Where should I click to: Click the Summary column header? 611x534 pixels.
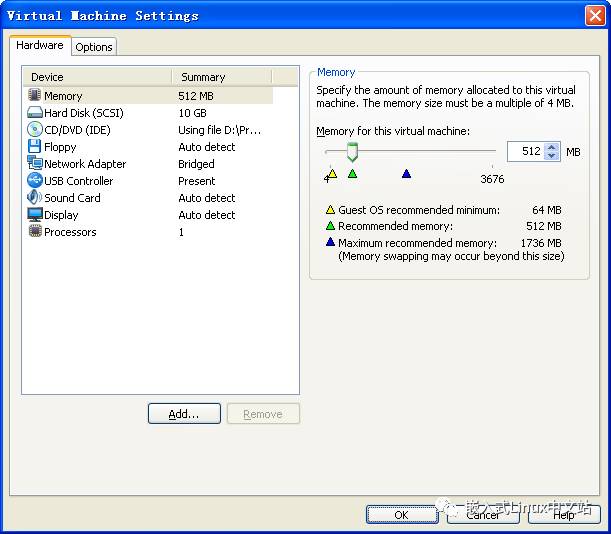click(222, 77)
